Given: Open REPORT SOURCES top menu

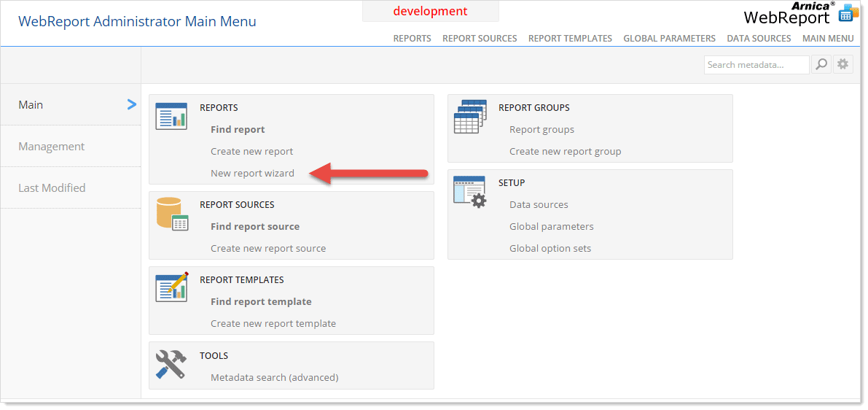Looking at the screenshot, I should click(480, 39).
